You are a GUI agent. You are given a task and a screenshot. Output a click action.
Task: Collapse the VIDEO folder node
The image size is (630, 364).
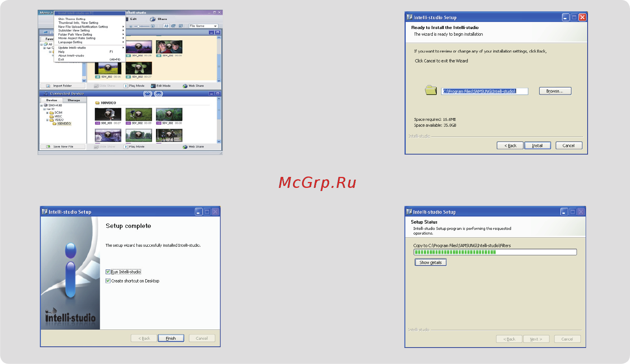click(48, 120)
